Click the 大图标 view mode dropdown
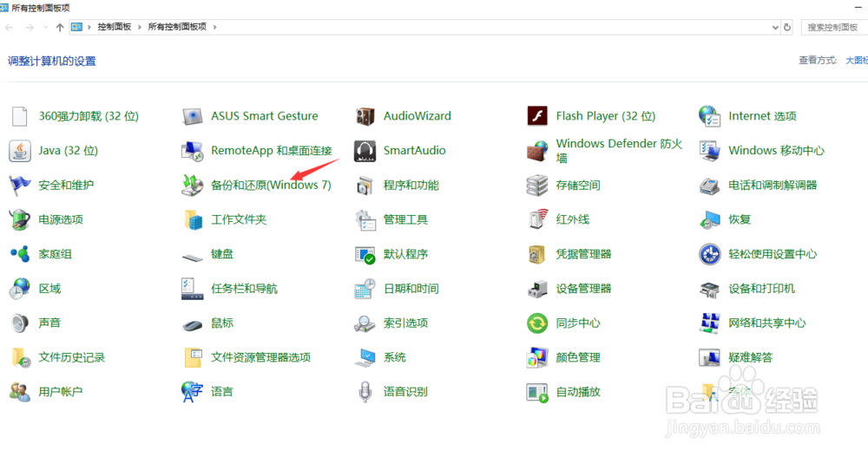This screenshot has width=868, height=457. coord(856,61)
